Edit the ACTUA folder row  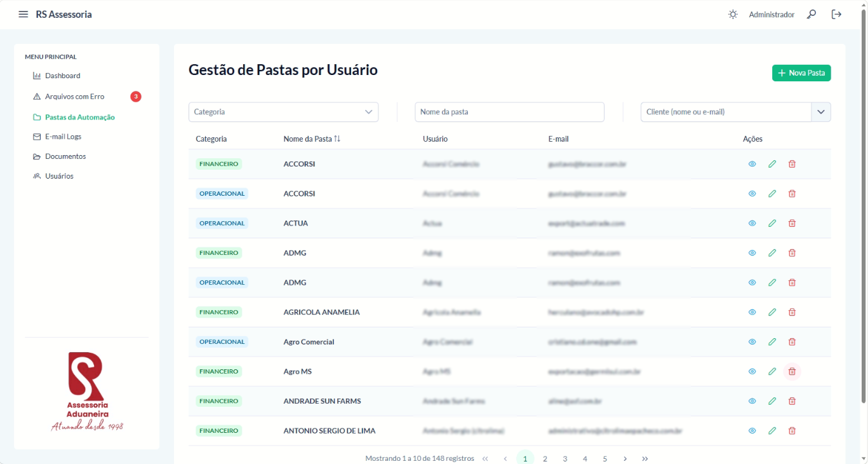click(772, 223)
